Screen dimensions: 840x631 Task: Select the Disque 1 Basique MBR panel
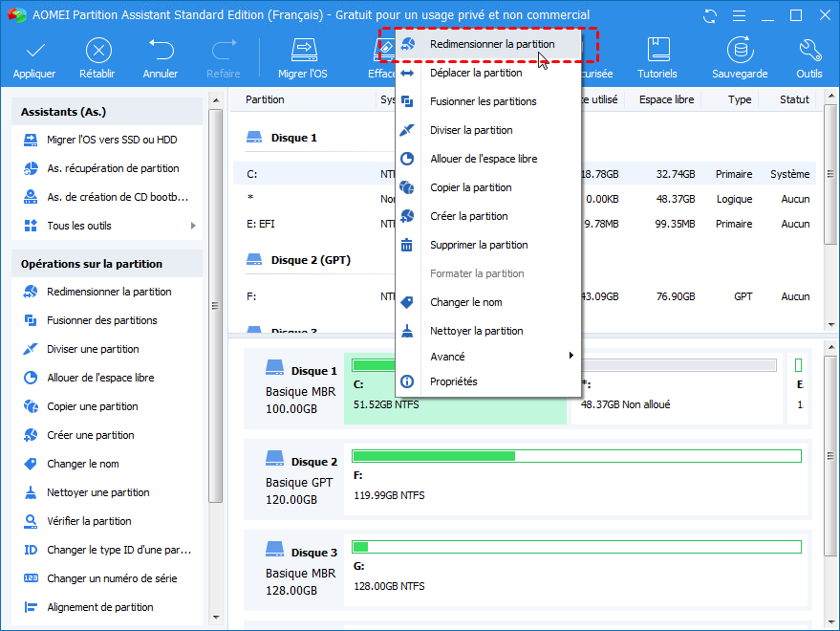[x=294, y=389]
